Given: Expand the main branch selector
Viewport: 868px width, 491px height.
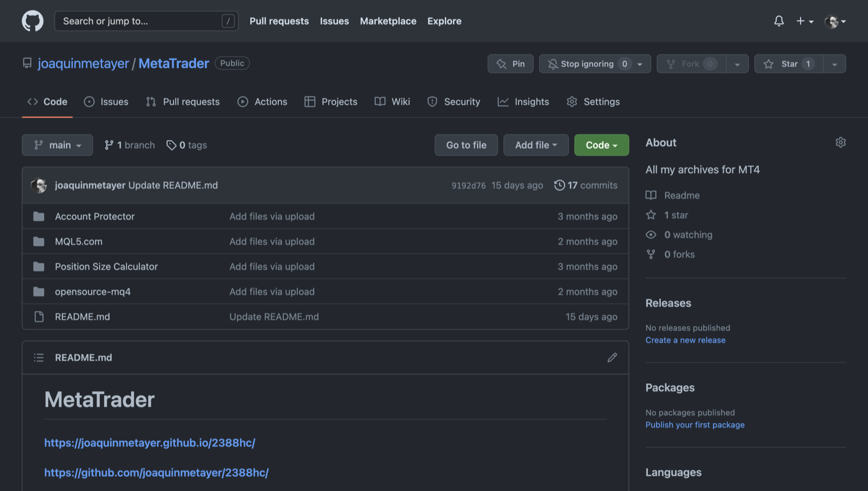Looking at the screenshot, I should [57, 145].
